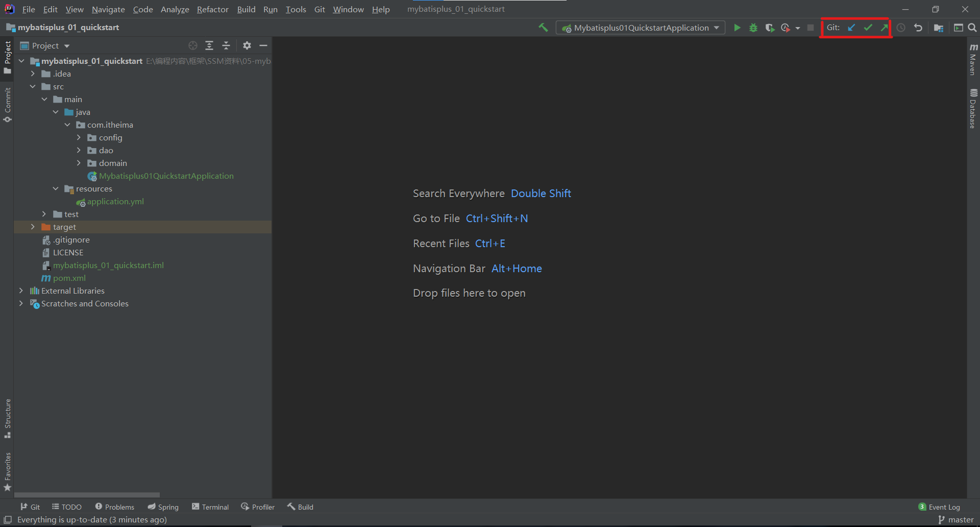Open the Terminal tool window tab
Viewport: 980px width, 527px height.
pos(210,507)
